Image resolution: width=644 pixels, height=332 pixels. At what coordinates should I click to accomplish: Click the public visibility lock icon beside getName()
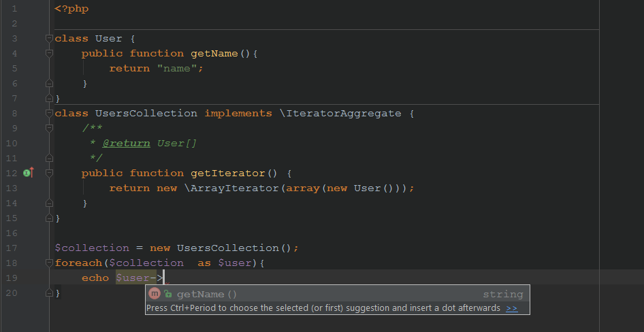[167, 293]
